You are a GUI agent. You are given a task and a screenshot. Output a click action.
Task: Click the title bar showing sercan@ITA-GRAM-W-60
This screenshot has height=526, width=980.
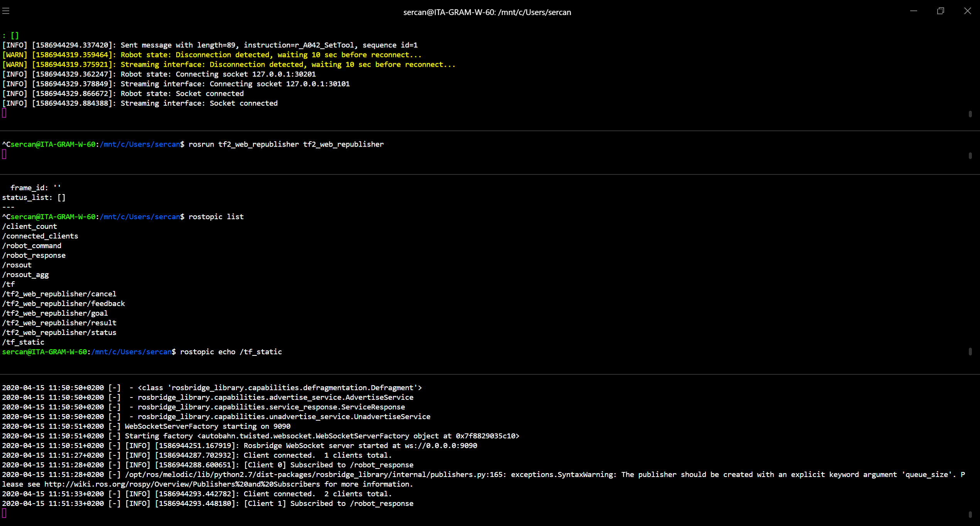tap(487, 12)
